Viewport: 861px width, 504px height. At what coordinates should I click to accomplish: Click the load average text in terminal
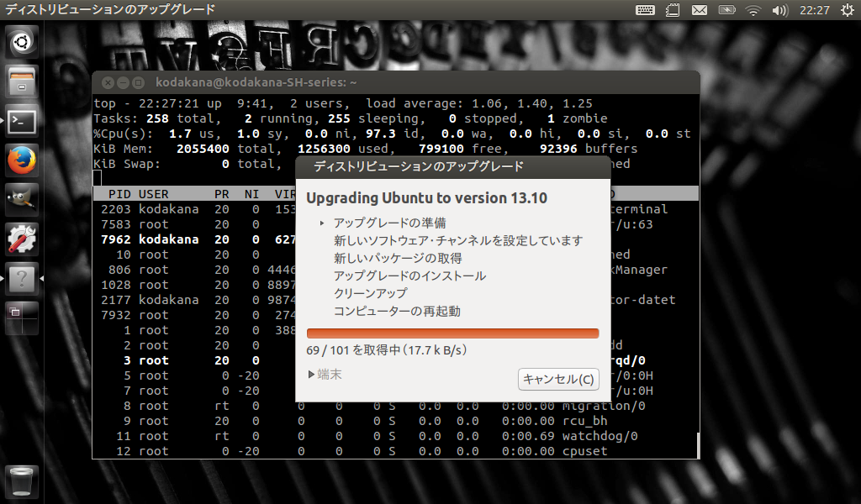pyautogui.click(x=479, y=103)
